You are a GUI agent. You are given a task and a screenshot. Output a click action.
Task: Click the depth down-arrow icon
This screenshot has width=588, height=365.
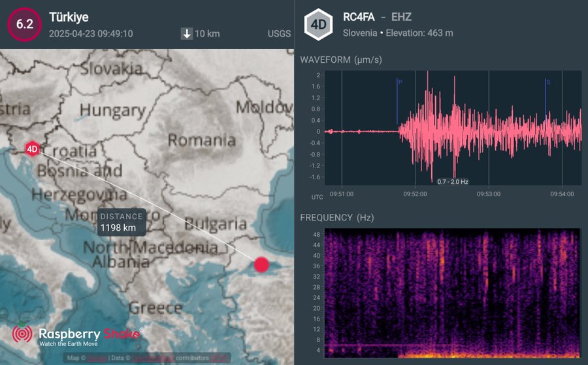pyautogui.click(x=187, y=33)
